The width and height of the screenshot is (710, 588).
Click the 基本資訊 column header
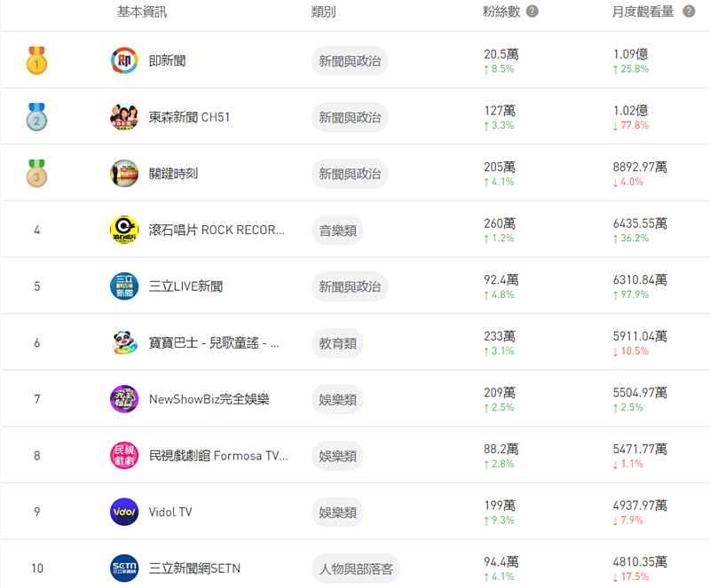142,12
